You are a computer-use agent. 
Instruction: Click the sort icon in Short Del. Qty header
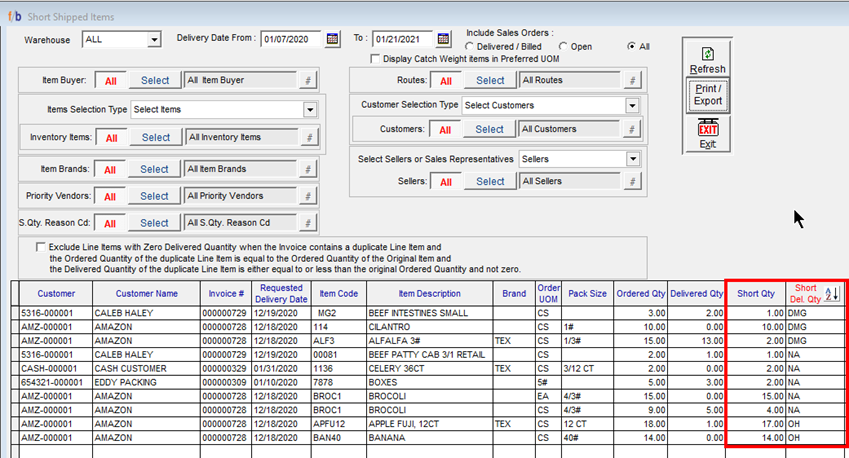point(832,294)
